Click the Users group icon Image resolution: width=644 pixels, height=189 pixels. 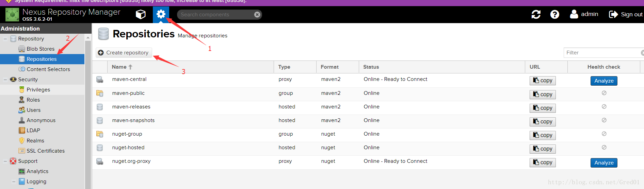[22, 110]
